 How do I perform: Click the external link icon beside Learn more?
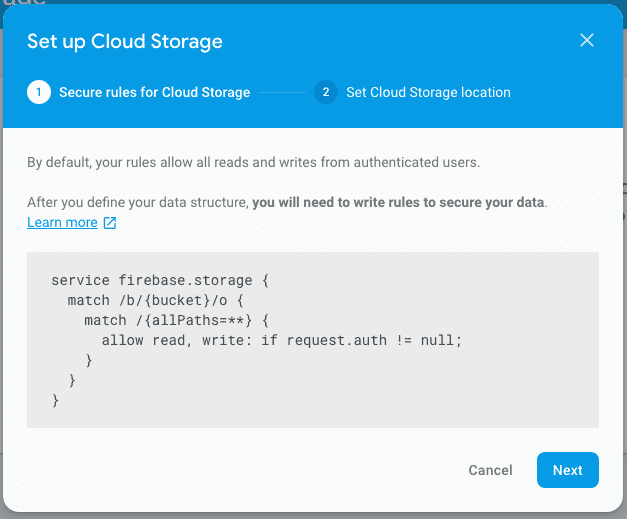click(110, 223)
